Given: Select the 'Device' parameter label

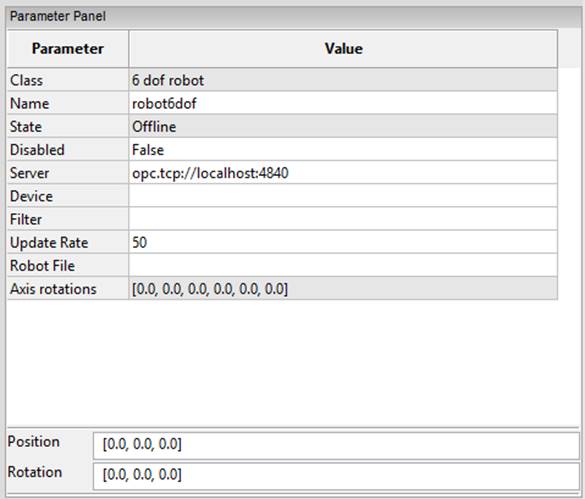Looking at the screenshot, I should pyautogui.click(x=68, y=196).
